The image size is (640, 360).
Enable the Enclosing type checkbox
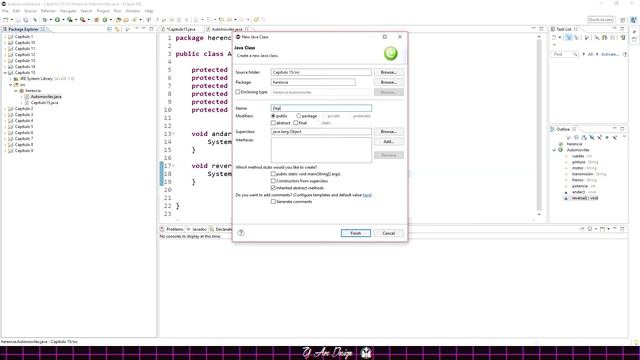pos(238,92)
